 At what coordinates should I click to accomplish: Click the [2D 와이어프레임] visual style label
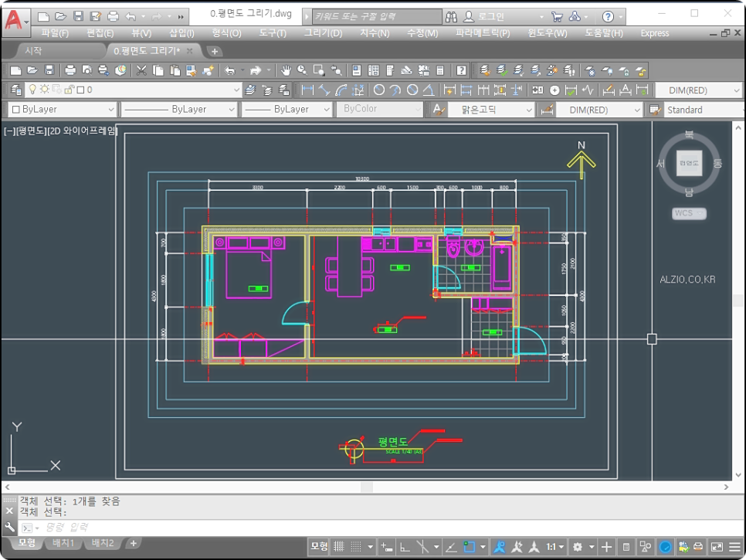pyautogui.click(x=82, y=131)
